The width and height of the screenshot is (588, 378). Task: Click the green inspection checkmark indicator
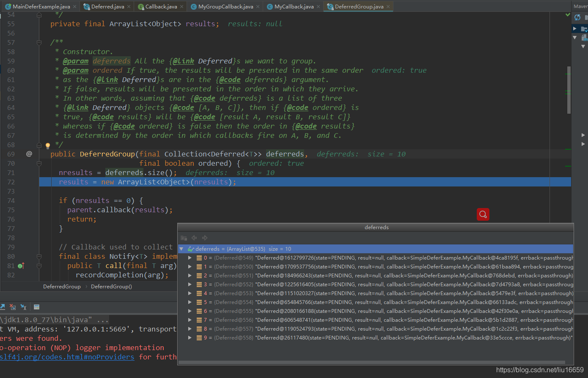pos(568,15)
